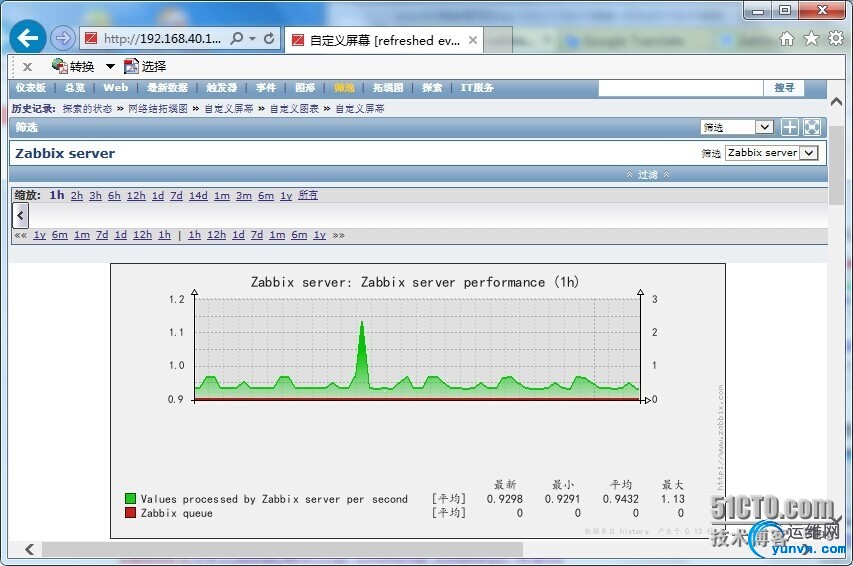853x566 pixels.
Task: Set zoom to 14d
Action: click(198, 195)
